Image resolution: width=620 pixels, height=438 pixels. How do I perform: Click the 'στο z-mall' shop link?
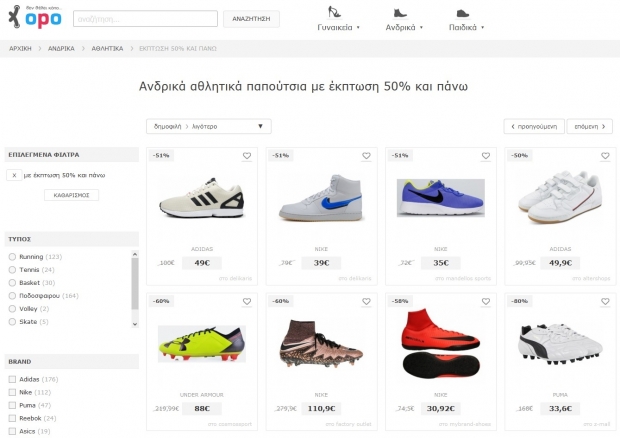pyautogui.click(x=597, y=424)
